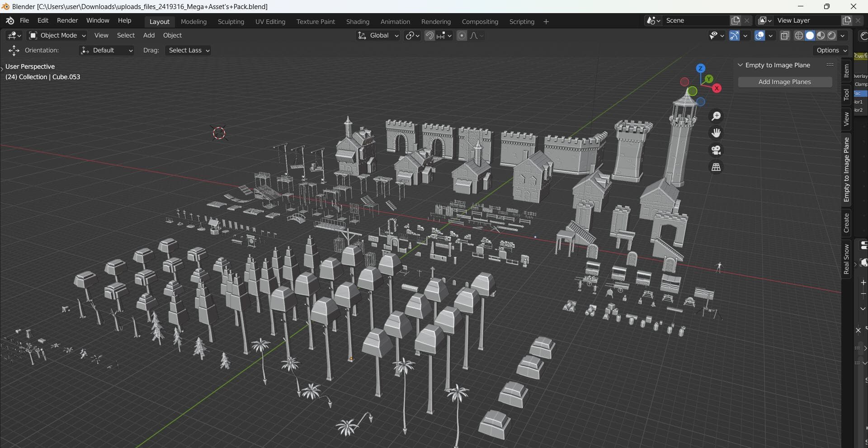Open the viewport View menu
Viewport: 868px width, 448px height.
coord(101,35)
